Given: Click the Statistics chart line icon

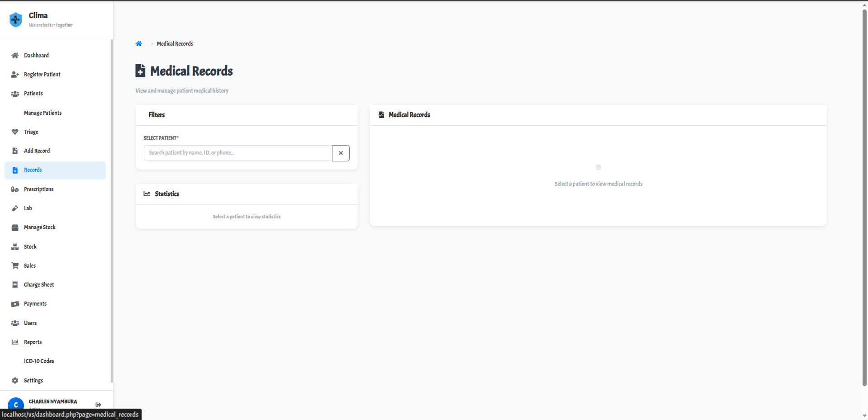Looking at the screenshot, I should click(x=147, y=194).
